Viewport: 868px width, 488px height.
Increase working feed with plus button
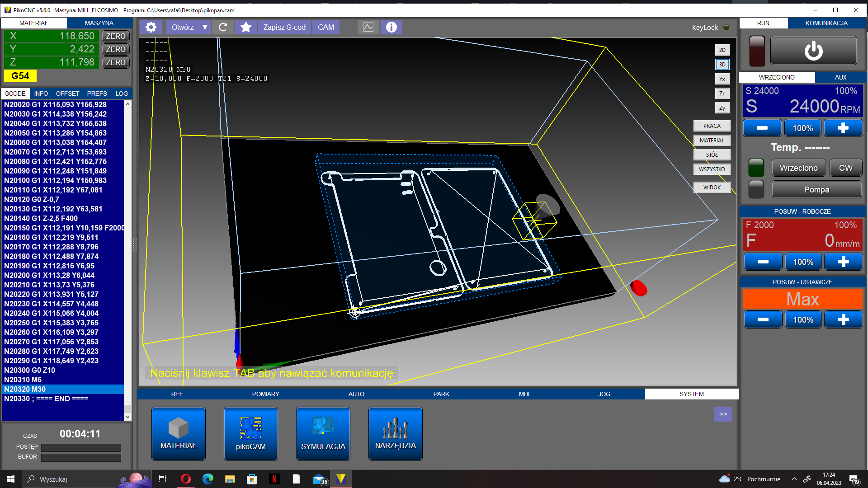pyautogui.click(x=844, y=262)
